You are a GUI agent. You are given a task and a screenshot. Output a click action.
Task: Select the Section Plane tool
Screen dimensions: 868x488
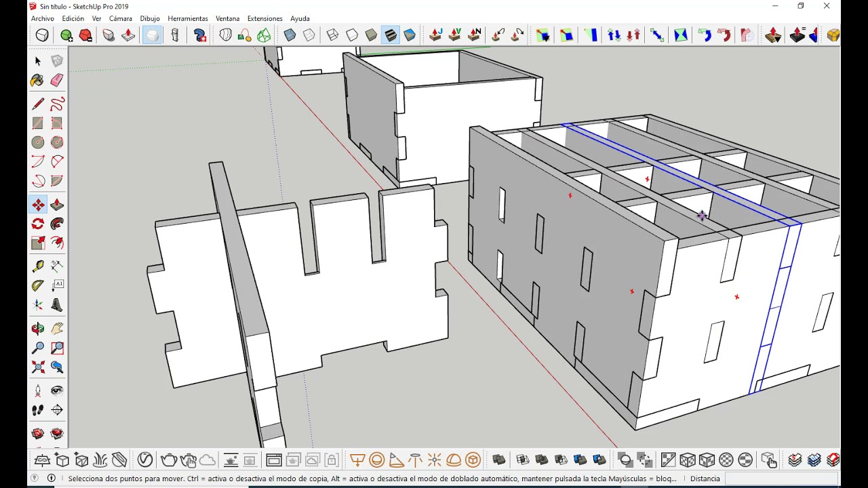(x=57, y=409)
